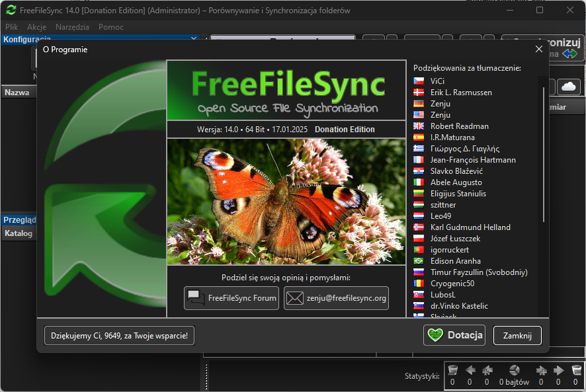Click translator name Robert Readman
This screenshot has height=392, width=586.
point(459,126)
